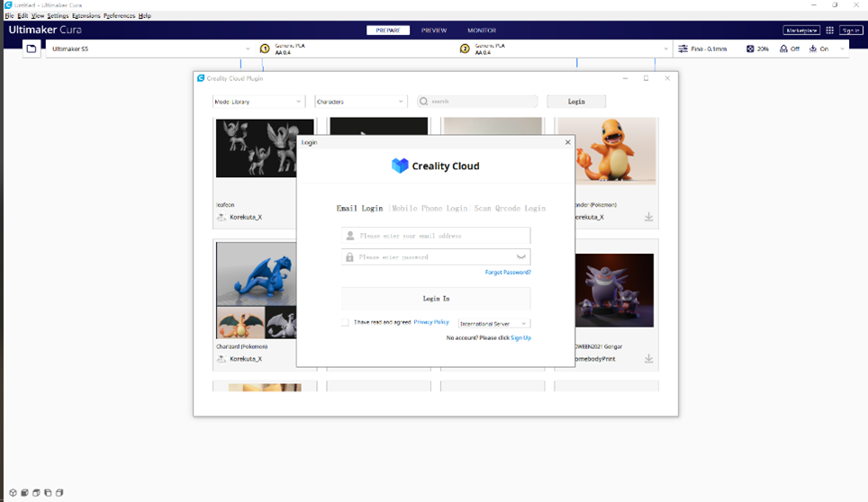Click Korekuta_X avatar under Charizard
Viewport: 868px width, 502px height.
(222, 359)
